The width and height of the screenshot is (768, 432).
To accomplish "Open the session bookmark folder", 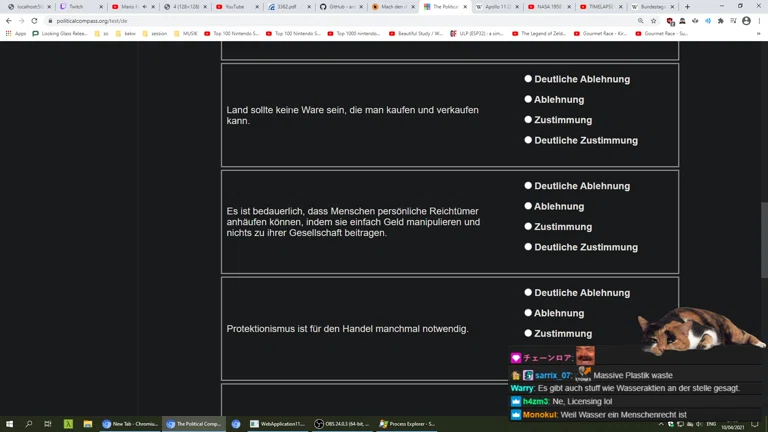I will (155, 34).
